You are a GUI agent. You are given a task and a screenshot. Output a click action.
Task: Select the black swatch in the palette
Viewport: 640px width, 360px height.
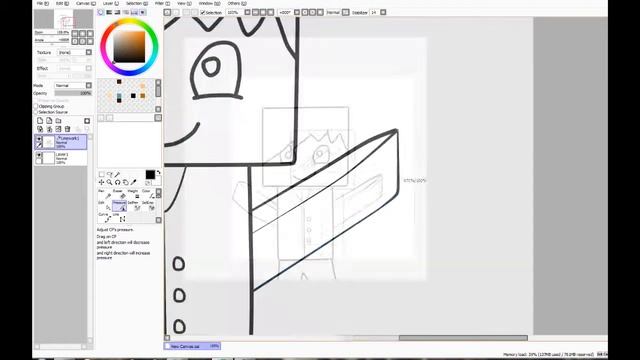133,96
